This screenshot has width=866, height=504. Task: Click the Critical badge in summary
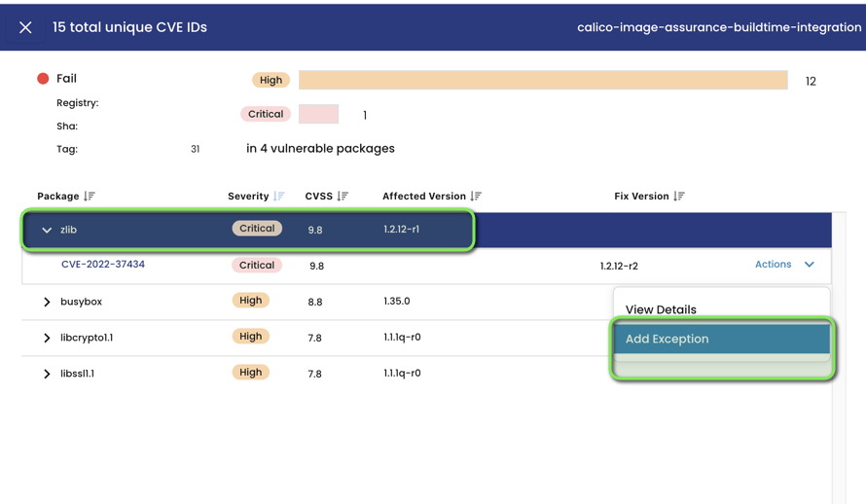click(x=266, y=114)
